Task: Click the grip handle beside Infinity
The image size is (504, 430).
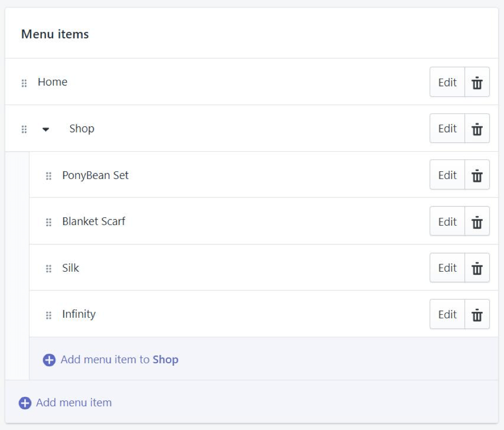Action: click(x=49, y=315)
